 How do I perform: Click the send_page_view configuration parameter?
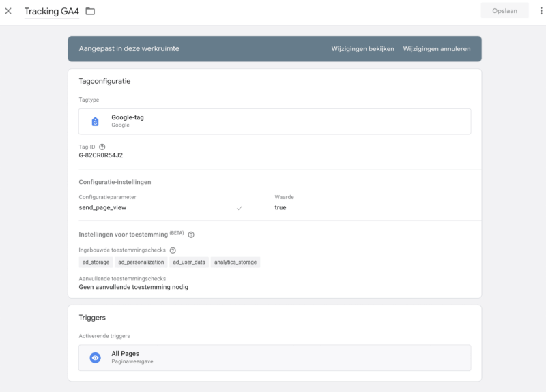click(x=102, y=207)
